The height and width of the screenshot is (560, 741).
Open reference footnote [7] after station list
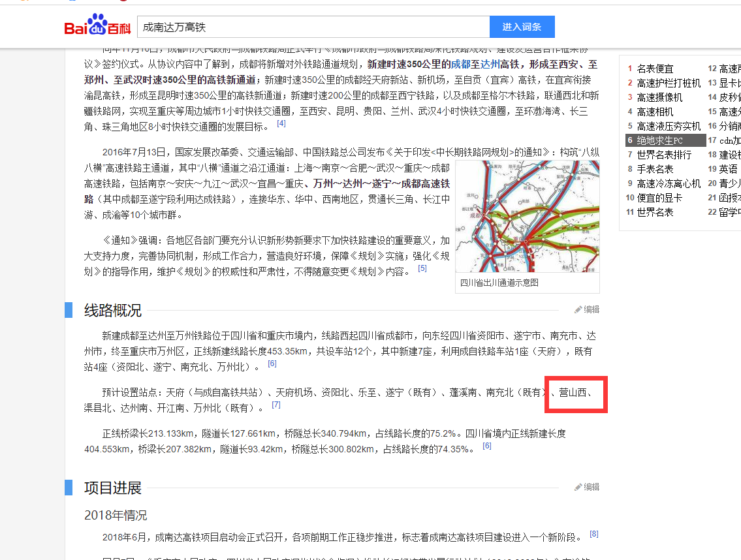[x=276, y=405]
